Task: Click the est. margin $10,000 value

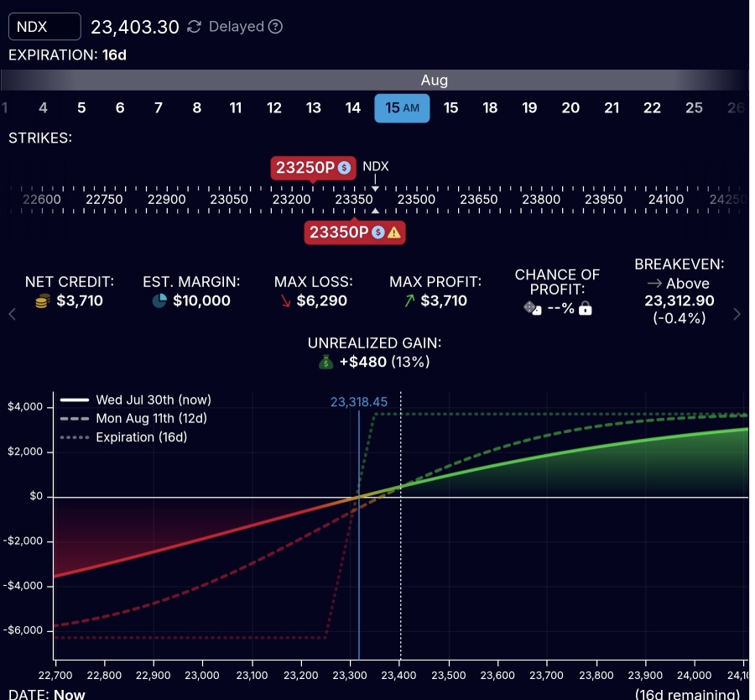Action: (x=201, y=300)
